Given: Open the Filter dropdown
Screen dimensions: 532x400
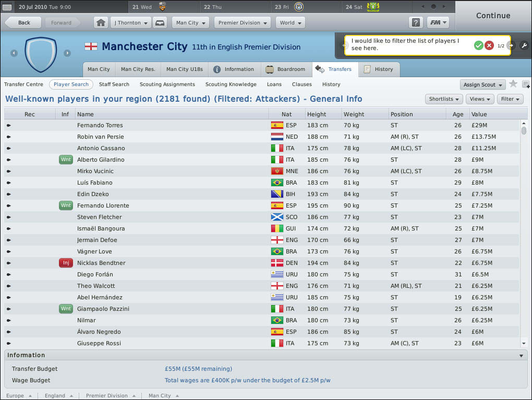Looking at the screenshot, I should pyautogui.click(x=510, y=99).
